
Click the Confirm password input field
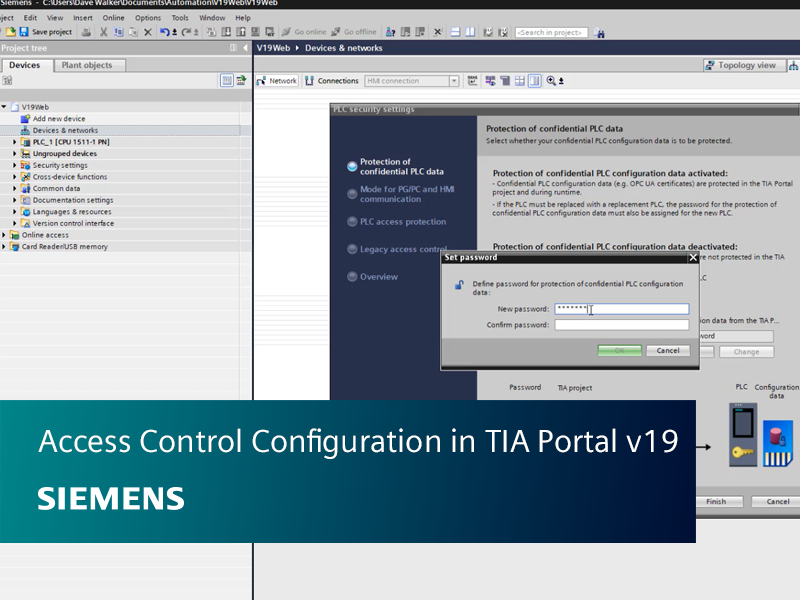coord(622,324)
